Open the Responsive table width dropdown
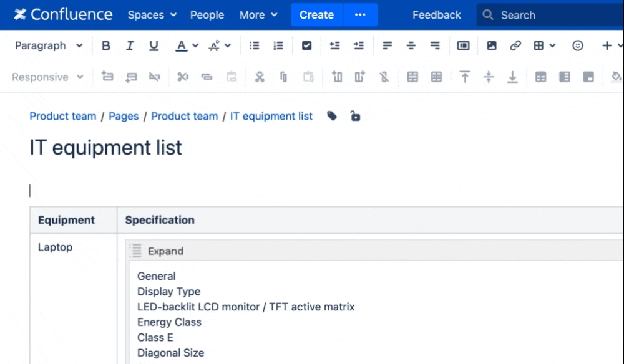624x364 pixels. pos(48,77)
